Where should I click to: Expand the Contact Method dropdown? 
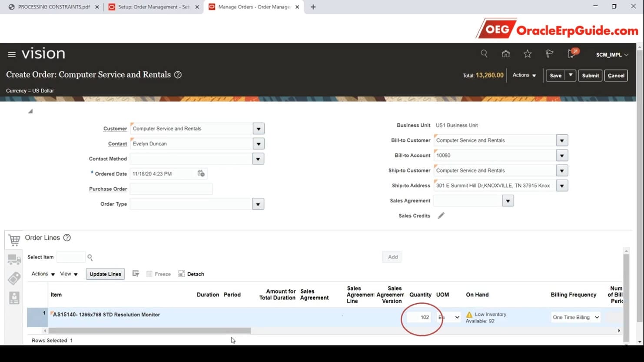(x=258, y=159)
